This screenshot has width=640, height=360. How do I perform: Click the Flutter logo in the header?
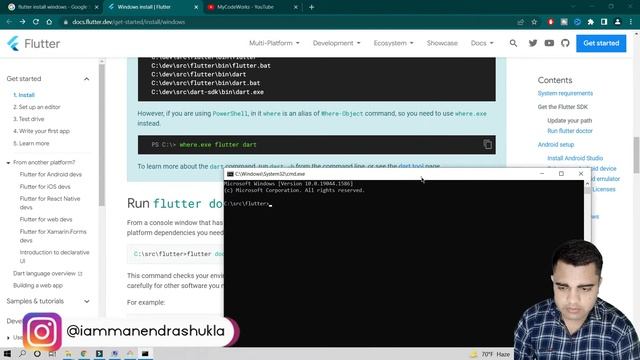[x=33, y=43]
